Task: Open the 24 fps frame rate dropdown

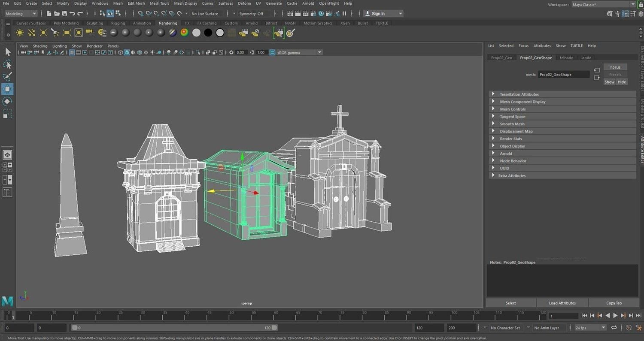Action: (x=591, y=328)
